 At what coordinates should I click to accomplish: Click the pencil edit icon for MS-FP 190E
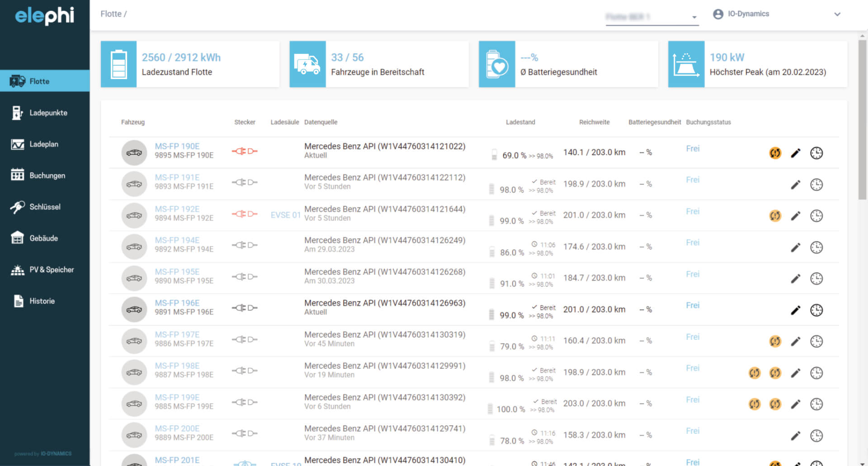point(795,153)
